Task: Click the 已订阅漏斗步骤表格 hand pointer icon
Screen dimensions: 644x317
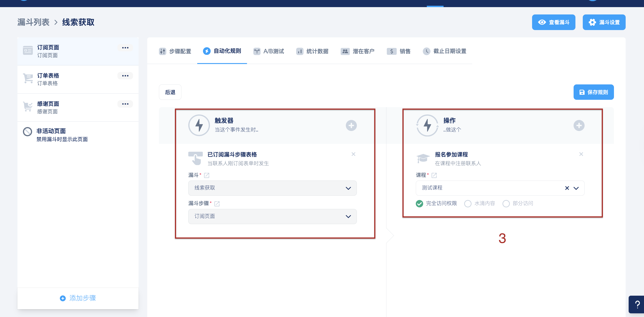Action: pyautogui.click(x=195, y=158)
